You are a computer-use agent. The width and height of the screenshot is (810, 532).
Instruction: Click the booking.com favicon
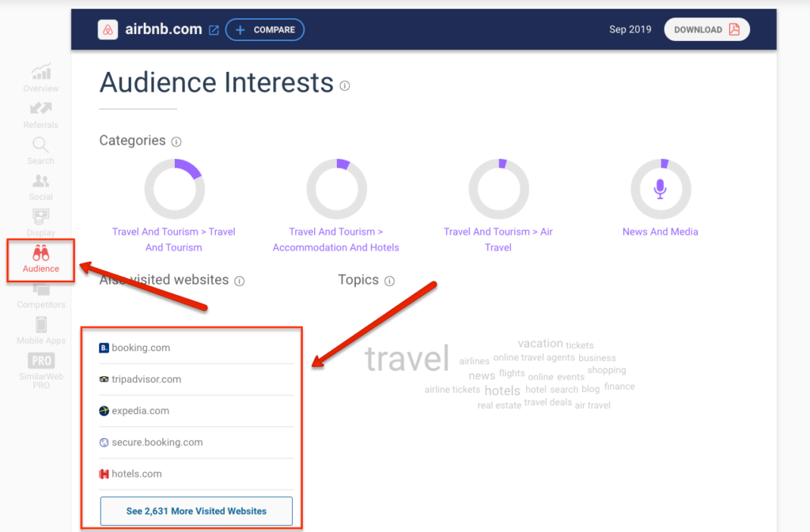[104, 348]
